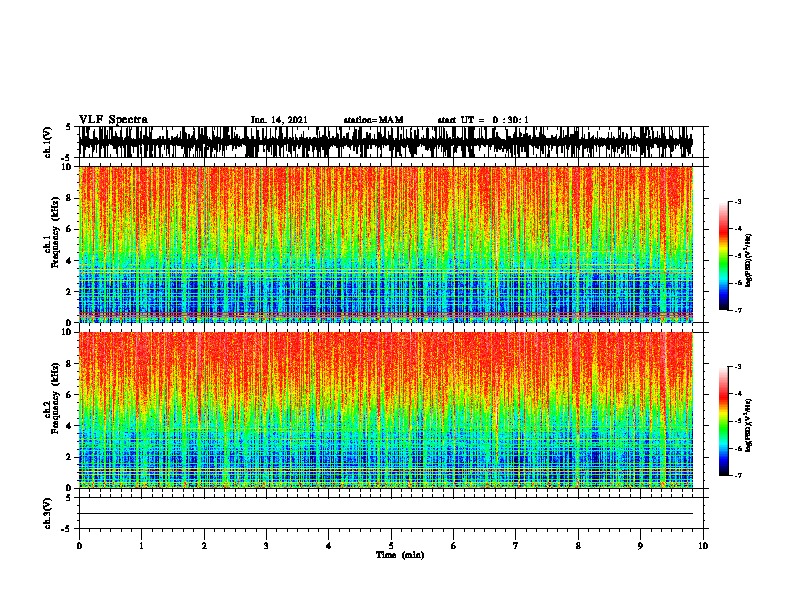The image size is (792, 612).
Task: Click time axis tick label "1"
Action: (141, 546)
